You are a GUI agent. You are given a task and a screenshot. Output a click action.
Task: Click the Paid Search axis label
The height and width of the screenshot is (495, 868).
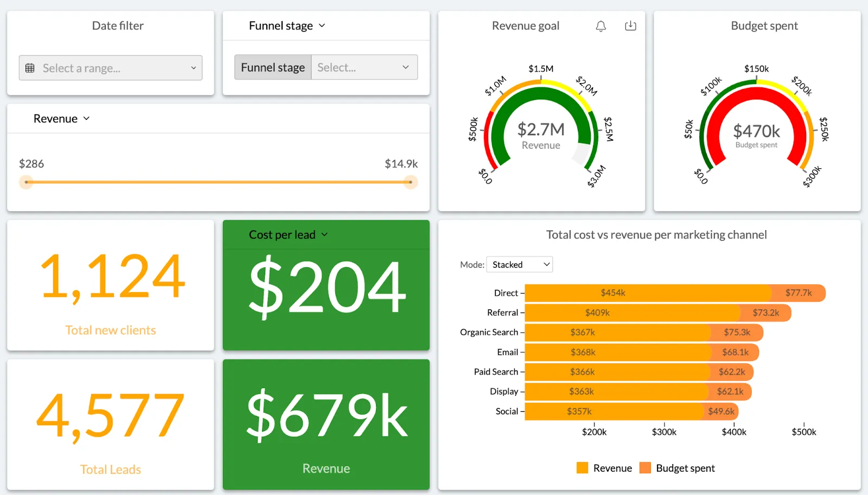pyautogui.click(x=496, y=372)
